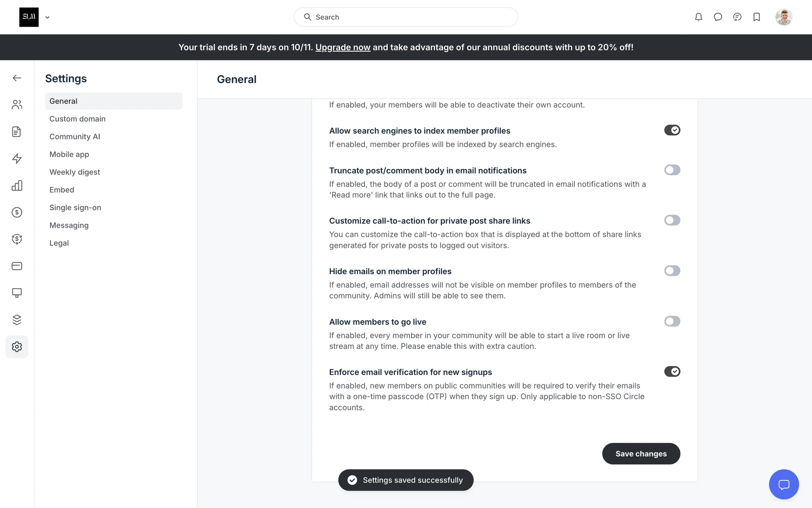812x508 pixels.
Task: Select Custom domain settings section
Action: [77, 119]
